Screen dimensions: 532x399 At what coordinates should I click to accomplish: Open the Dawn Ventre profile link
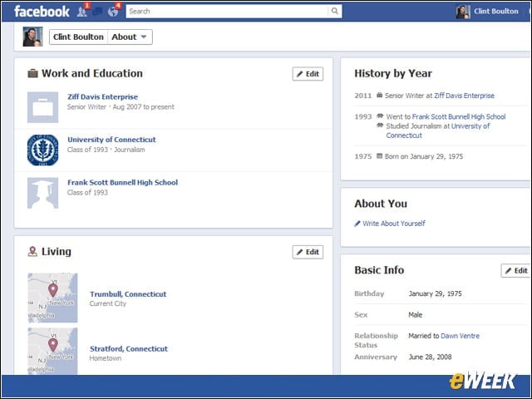tap(460, 336)
